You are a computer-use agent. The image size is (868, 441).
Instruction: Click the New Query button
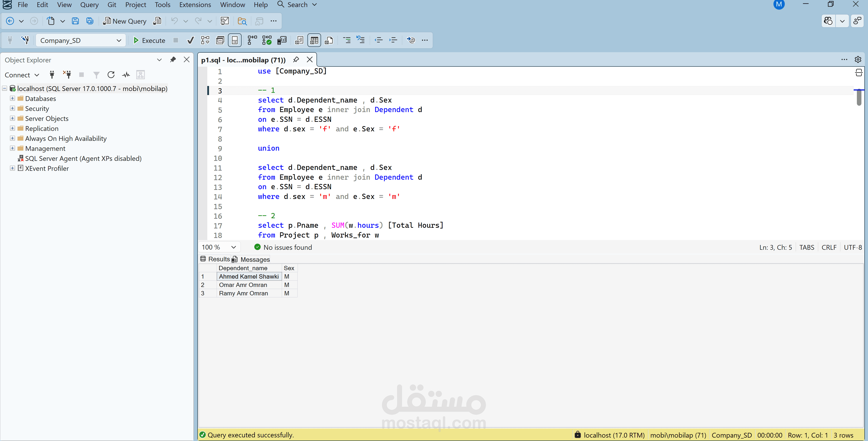tap(125, 21)
